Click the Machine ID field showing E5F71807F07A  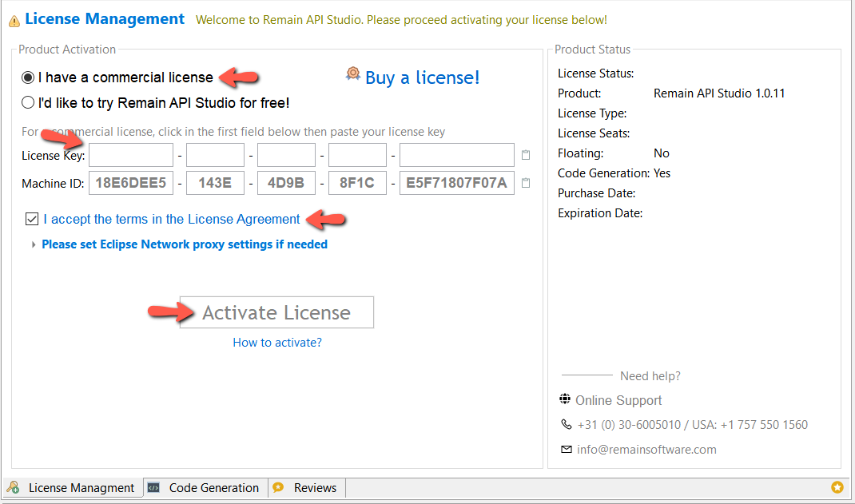point(457,183)
